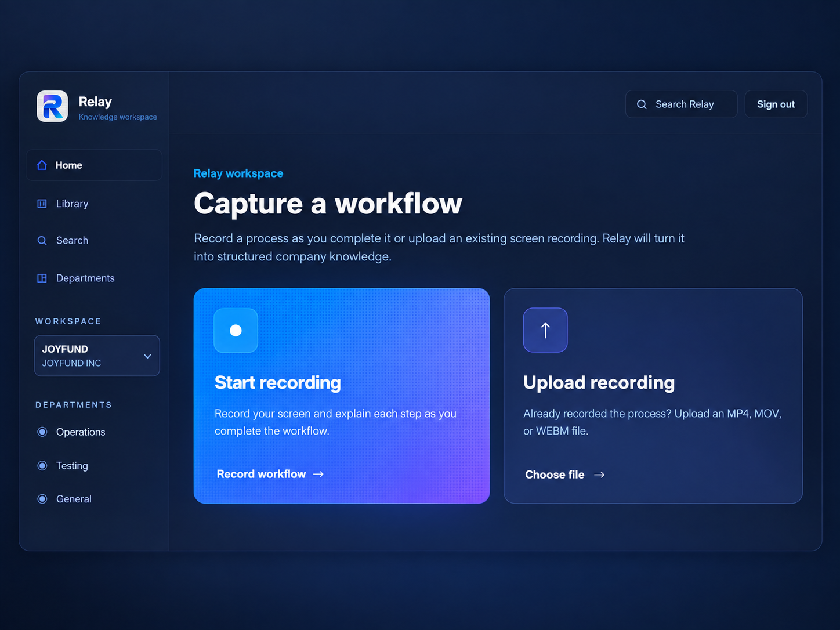The height and width of the screenshot is (630, 840).
Task: Click the DEPARTMENTS section label
Action: tap(74, 405)
